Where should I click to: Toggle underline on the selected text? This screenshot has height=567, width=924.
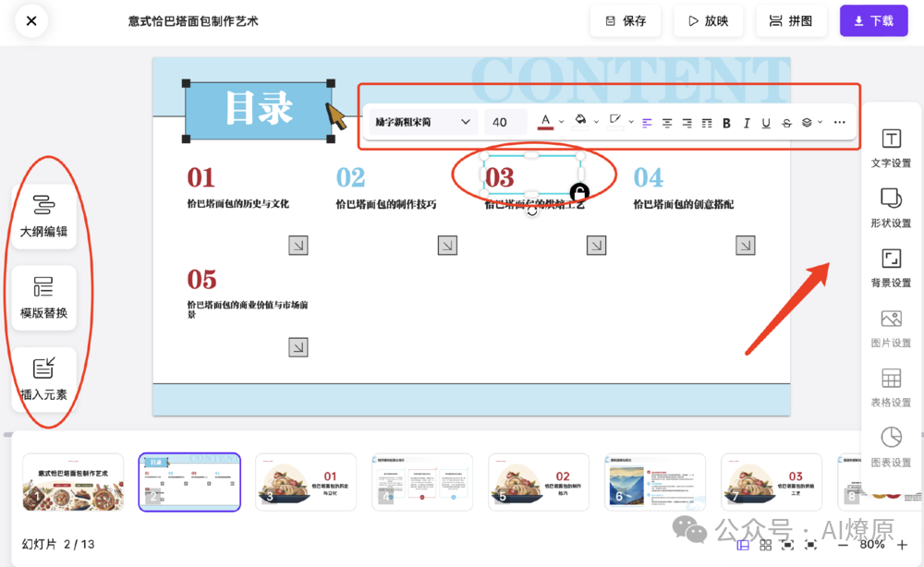pyautogui.click(x=767, y=122)
